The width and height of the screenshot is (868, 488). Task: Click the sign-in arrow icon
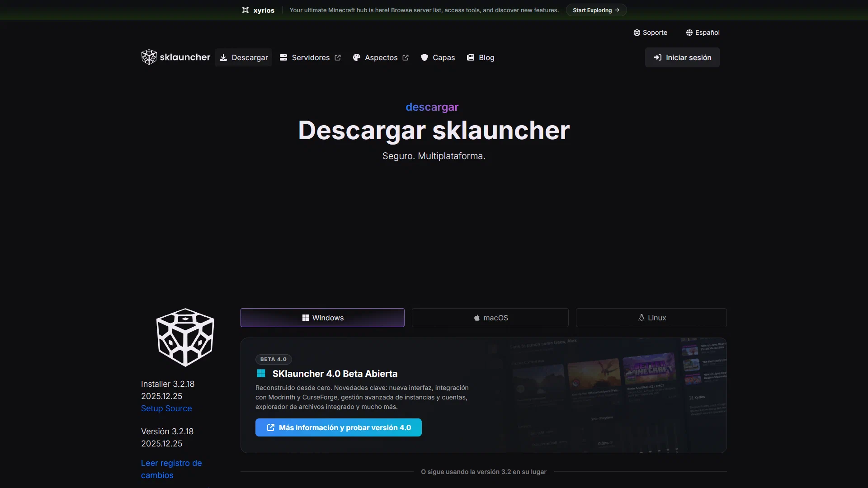[x=658, y=57]
